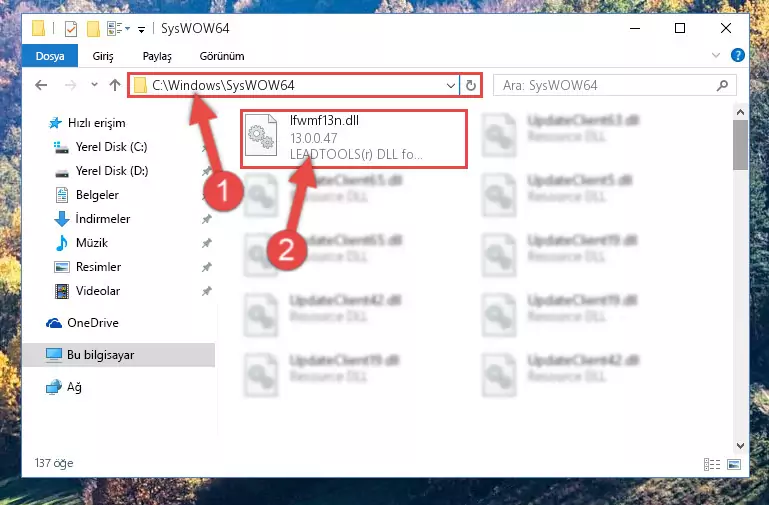Go up one folder level
The width and height of the screenshot is (769, 505).
point(115,85)
